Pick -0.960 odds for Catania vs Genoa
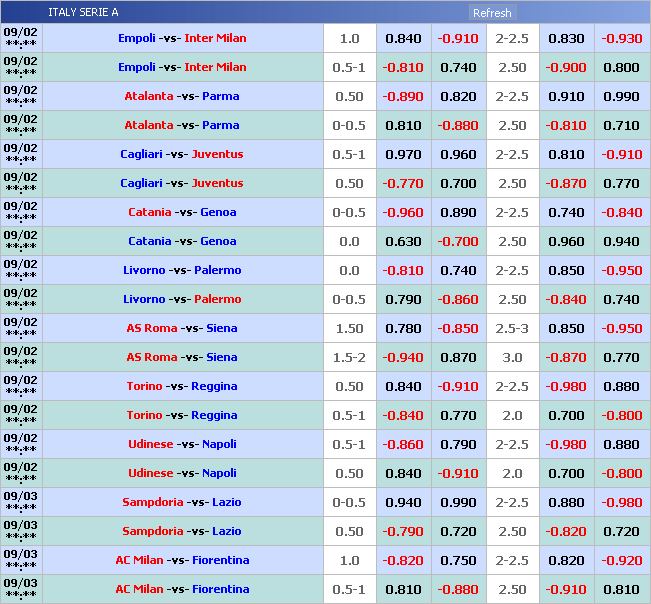The image size is (651, 604). click(x=403, y=212)
